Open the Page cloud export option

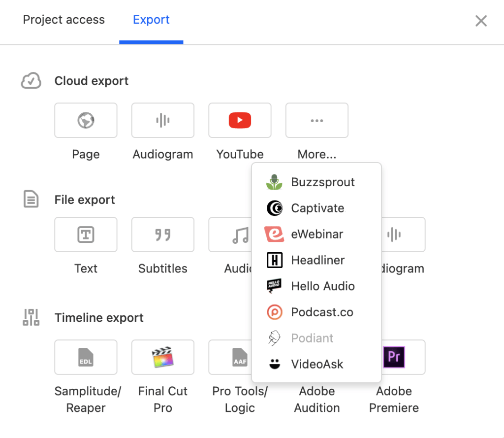click(86, 120)
